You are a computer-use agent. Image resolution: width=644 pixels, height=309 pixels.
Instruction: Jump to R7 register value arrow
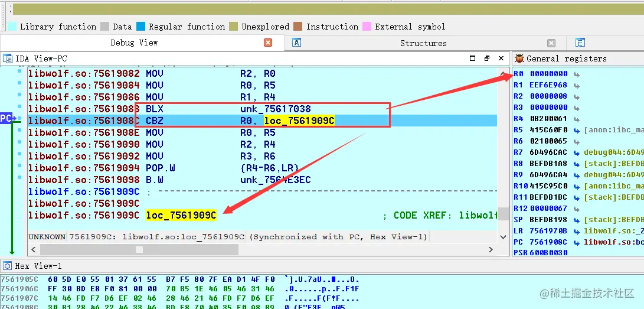point(577,153)
